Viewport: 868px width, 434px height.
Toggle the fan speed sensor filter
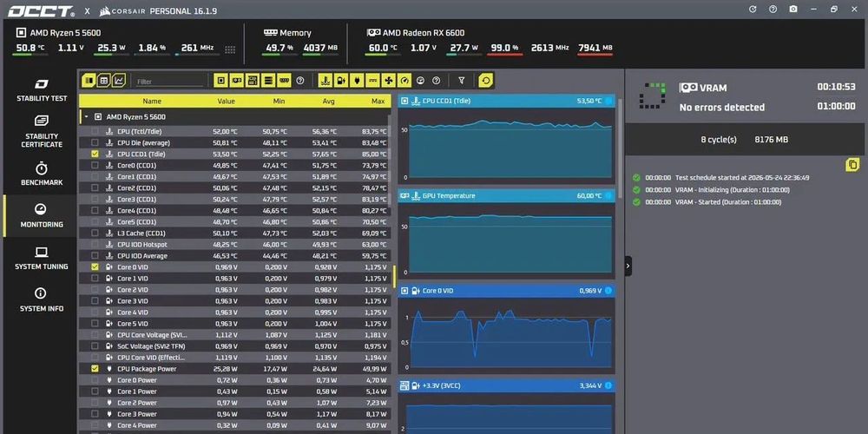(x=389, y=81)
